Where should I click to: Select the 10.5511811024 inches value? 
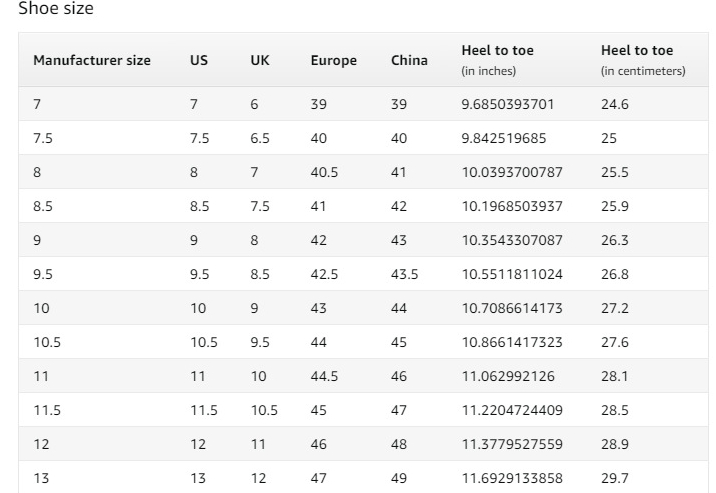tap(512, 274)
